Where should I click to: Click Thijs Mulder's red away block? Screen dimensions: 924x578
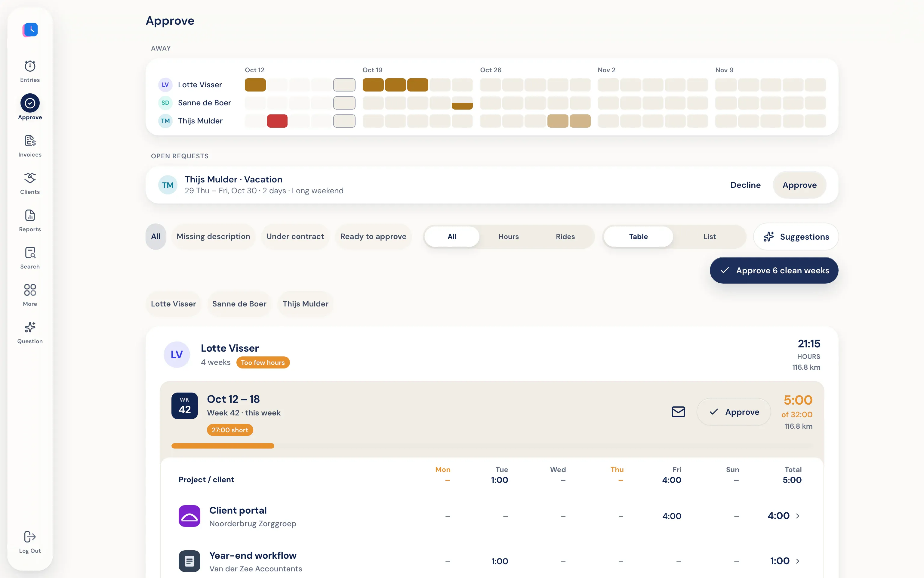[277, 121]
